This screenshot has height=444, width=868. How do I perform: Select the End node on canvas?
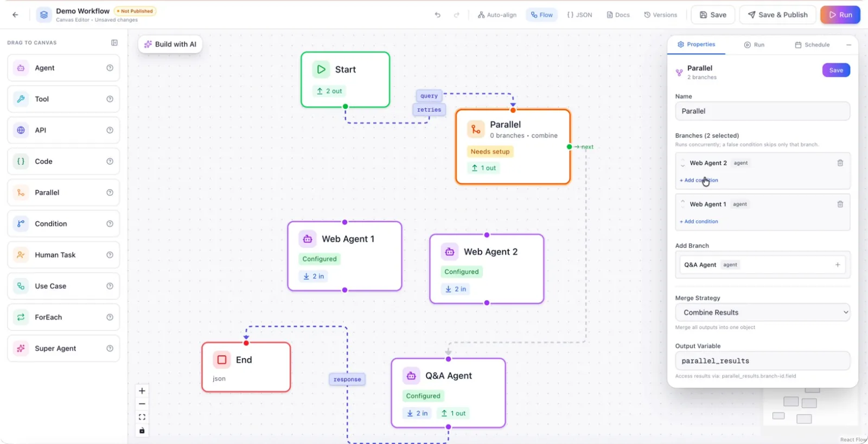click(246, 367)
